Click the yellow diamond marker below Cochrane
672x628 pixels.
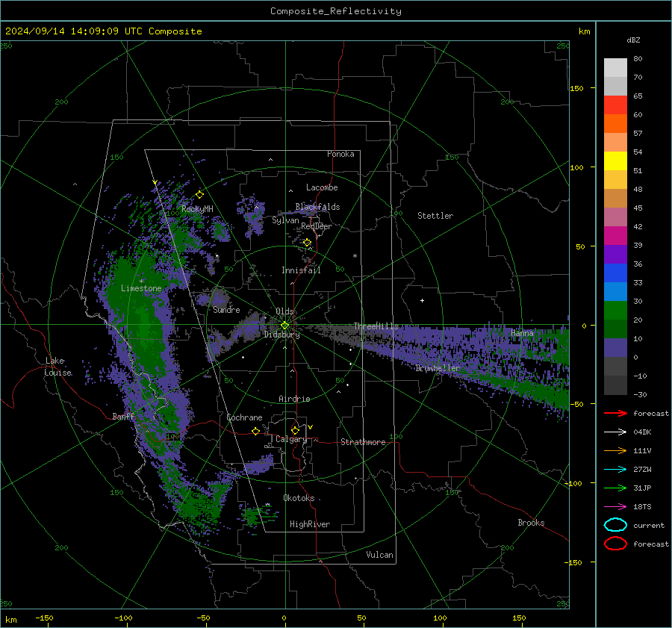coord(256,431)
